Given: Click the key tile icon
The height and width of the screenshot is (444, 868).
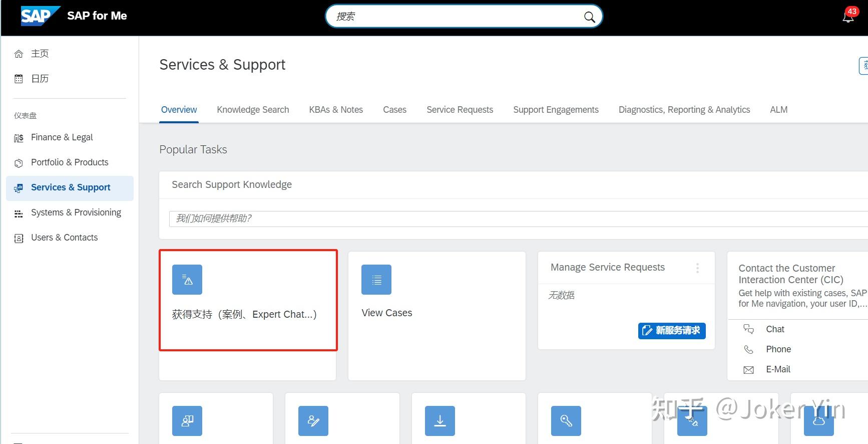Looking at the screenshot, I should click(x=566, y=421).
